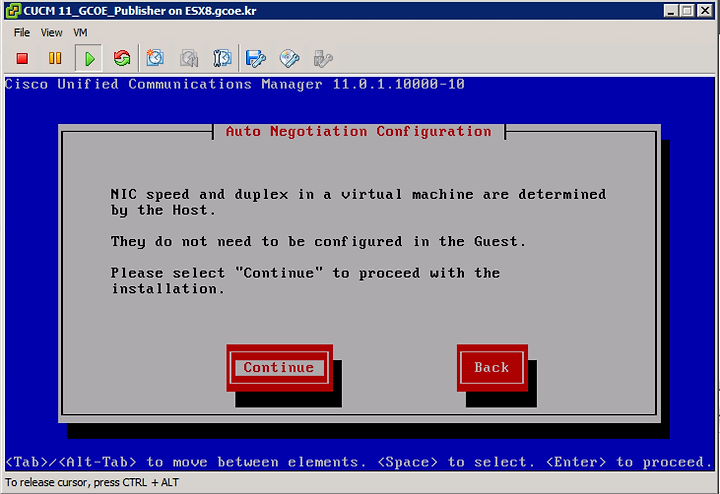Viewport: 720px width, 494px height.
Task: Click the Cisco Unified Communications Manager version text
Action: tap(235, 84)
